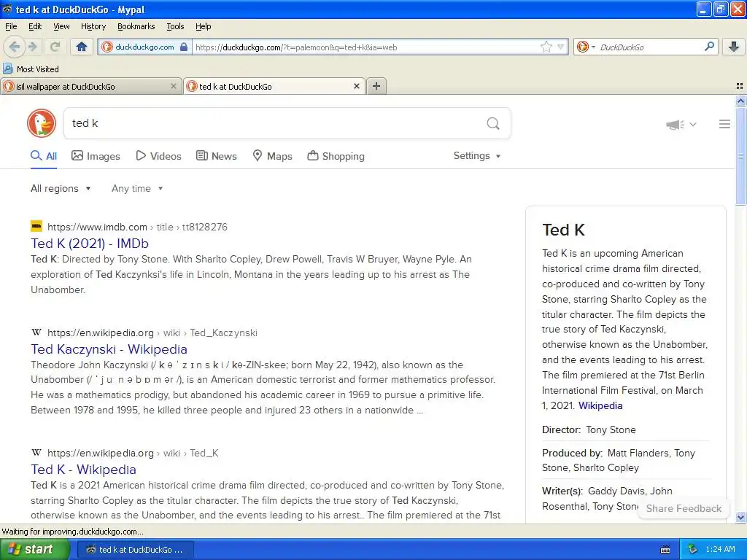
Task: Open the Any time filter
Action: tap(137, 189)
